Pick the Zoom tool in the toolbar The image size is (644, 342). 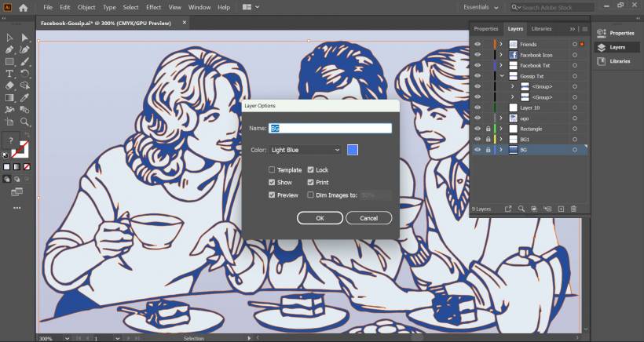(25, 122)
